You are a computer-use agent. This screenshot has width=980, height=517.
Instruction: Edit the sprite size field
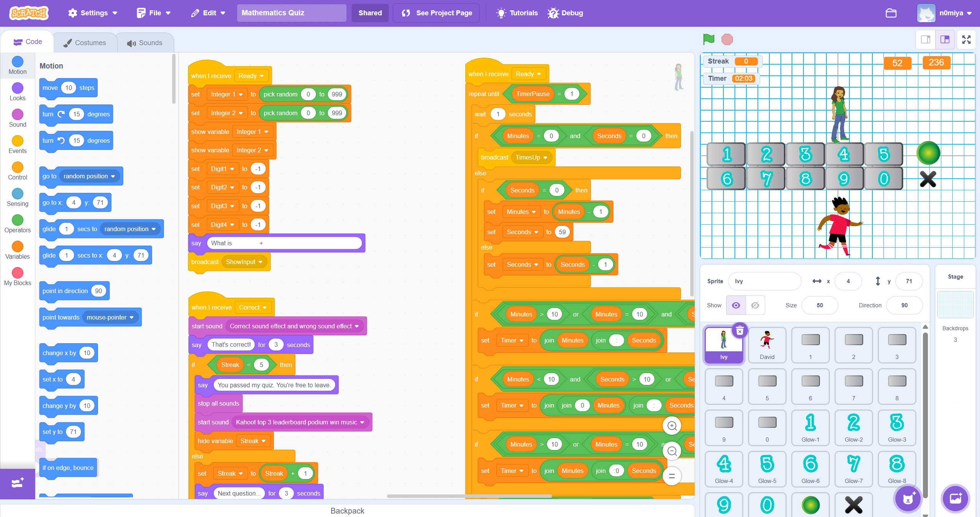point(820,305)
